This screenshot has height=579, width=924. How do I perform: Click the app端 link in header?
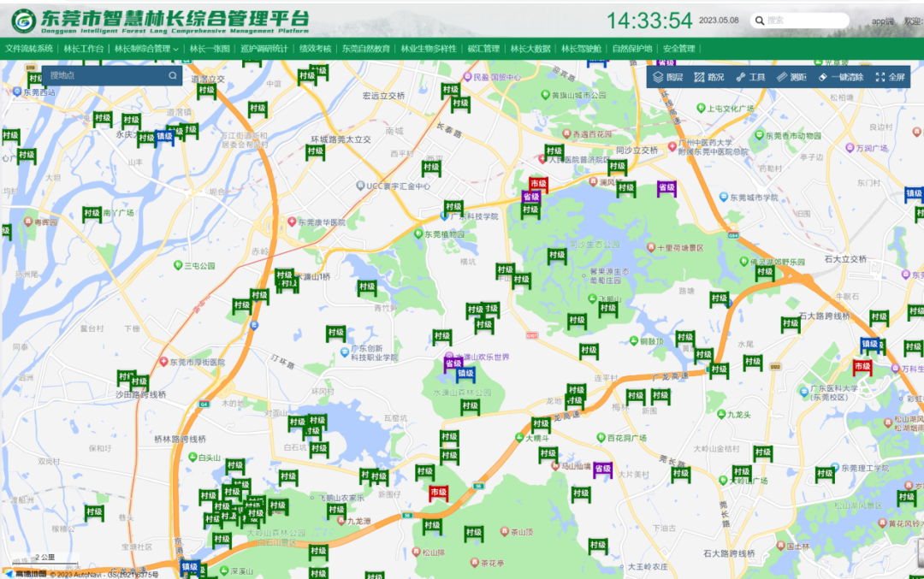pyautogui.click(x=882, y=21)
